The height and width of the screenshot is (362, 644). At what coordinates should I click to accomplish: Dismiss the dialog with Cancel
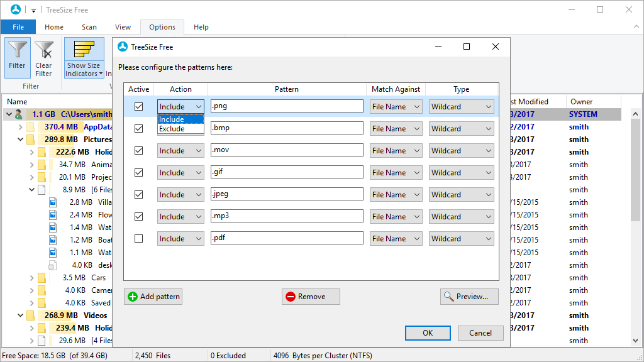click(x=480, y=333)
